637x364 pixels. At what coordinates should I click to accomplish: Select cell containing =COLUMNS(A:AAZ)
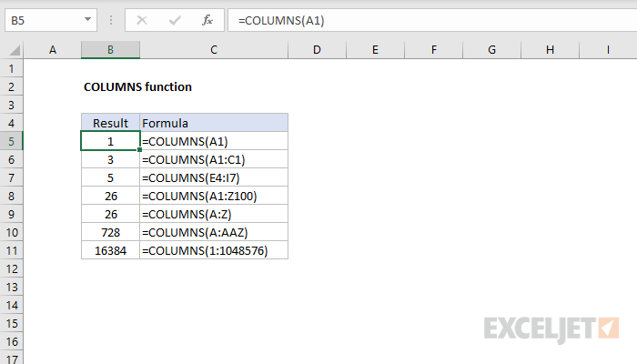tap(214, 232)
